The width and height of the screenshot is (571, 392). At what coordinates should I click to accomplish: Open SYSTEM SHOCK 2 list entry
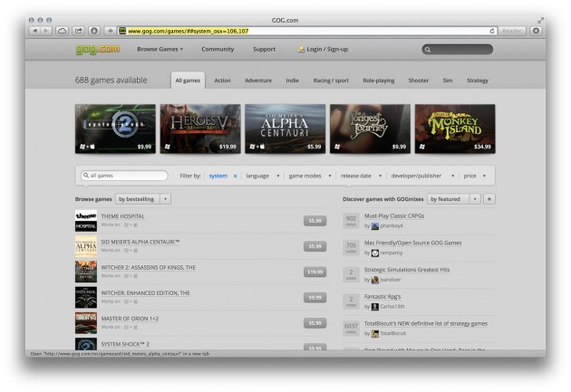(125, 344)
